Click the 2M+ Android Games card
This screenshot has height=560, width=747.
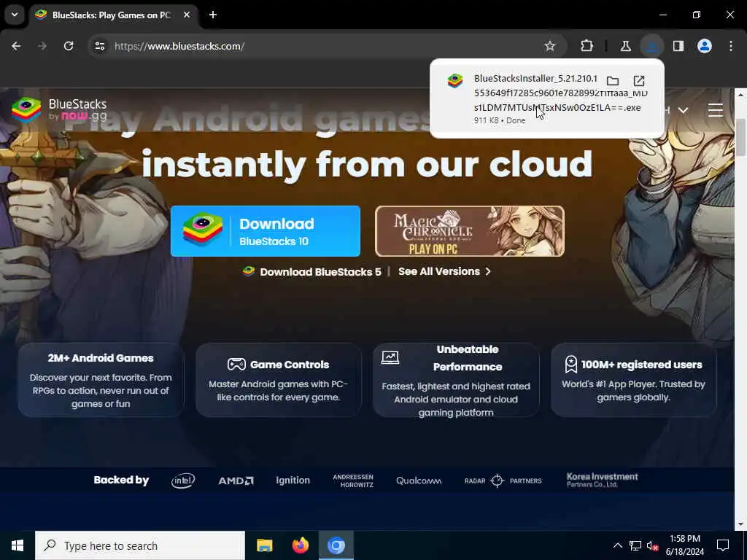point(101,379)
